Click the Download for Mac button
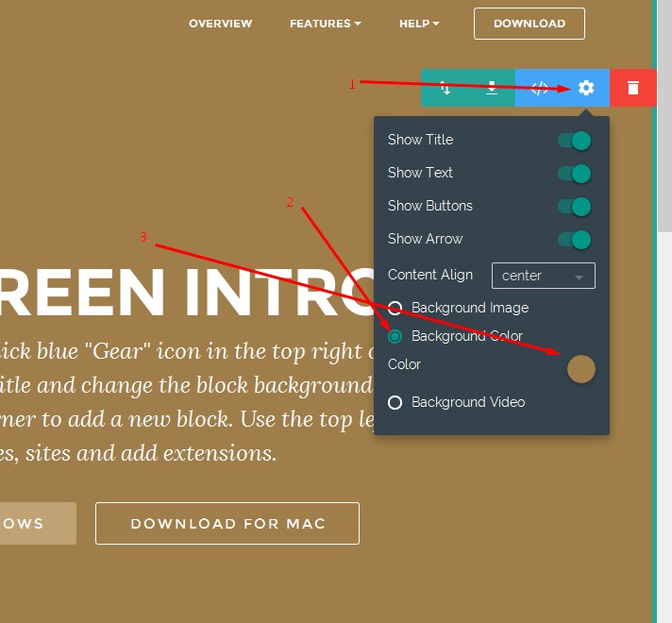Screen dimensions: 672x623 [x=227, y=524]
